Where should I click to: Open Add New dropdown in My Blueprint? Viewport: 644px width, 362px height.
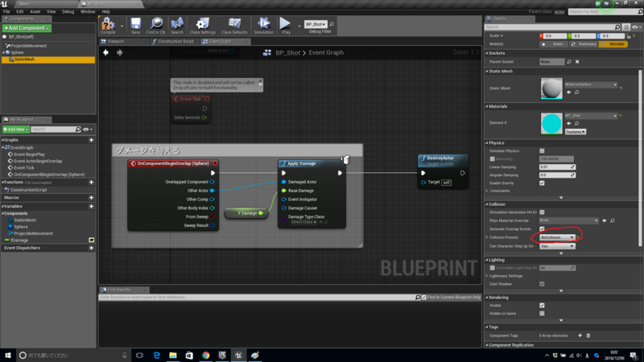16,130
